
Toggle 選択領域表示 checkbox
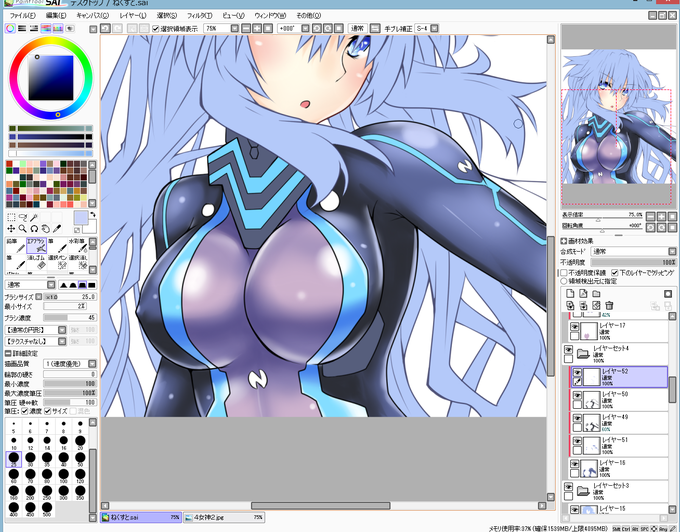pos(156,29)
